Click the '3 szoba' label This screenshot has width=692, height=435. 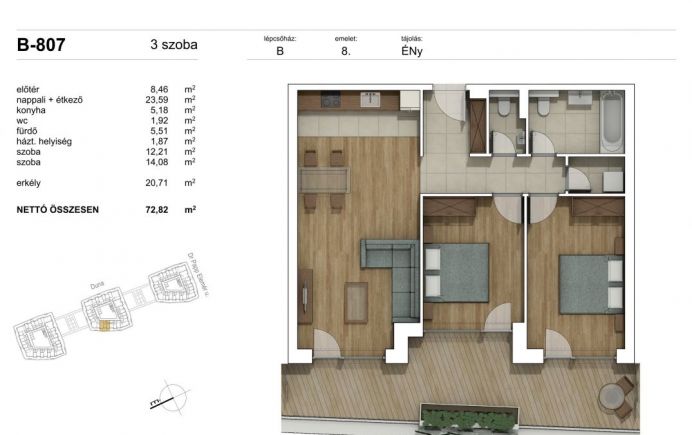click(174, 45)
